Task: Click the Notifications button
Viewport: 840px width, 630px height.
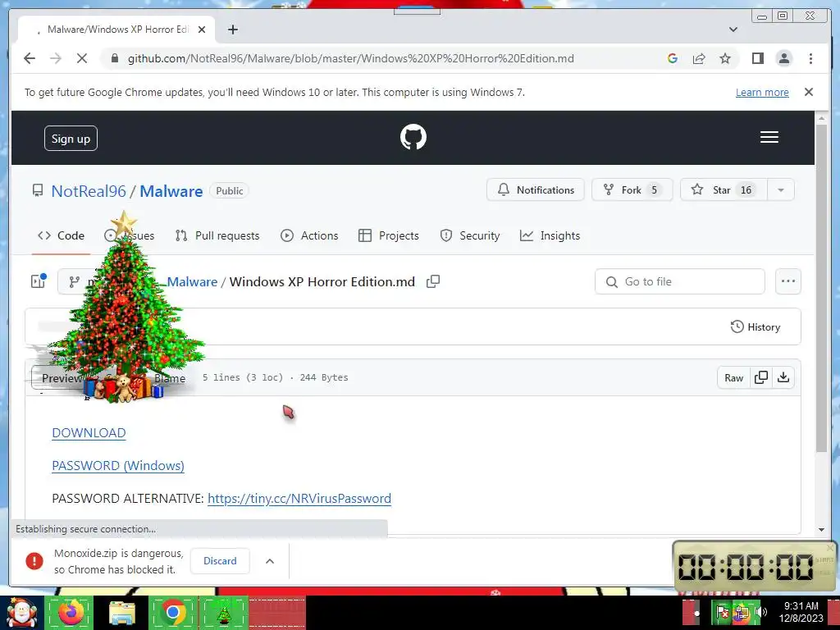Action: [535, 189]
